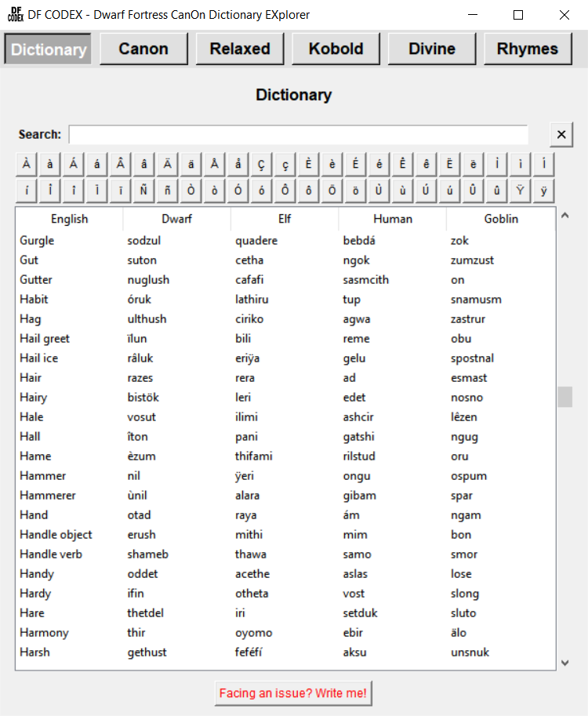This screenshot has width=588, height=716.
Task: Clear search with the X button
Action: pos(561,135)
